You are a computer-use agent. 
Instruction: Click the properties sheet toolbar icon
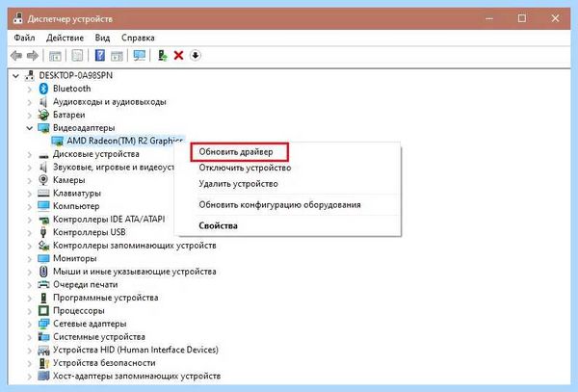coord(77,56)
